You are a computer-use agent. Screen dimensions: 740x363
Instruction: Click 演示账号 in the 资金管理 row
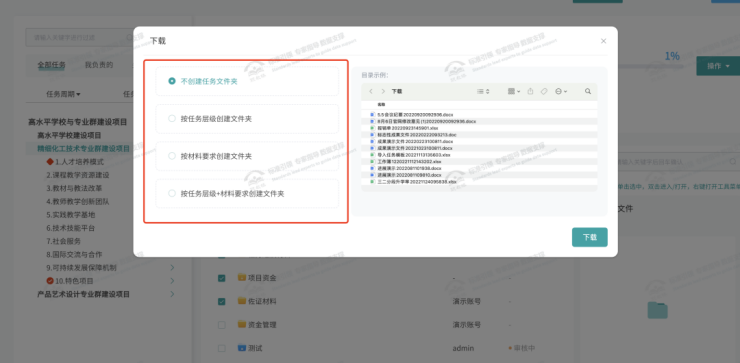pyautogui.click(x=467, y=325)
